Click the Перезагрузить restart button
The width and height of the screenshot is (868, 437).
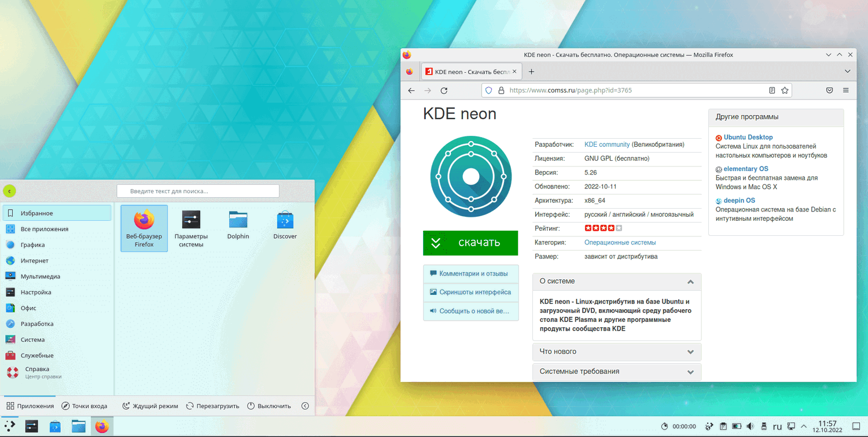coord(212,406)
